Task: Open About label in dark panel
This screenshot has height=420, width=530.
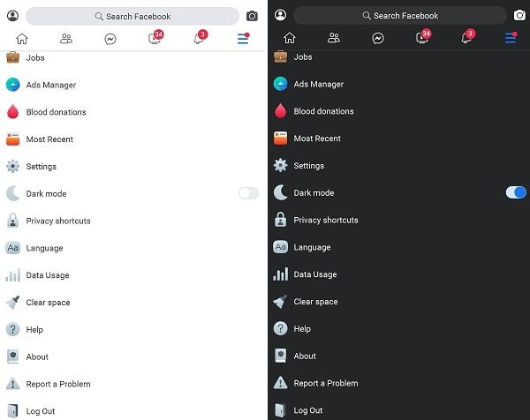Action: [x=305, y=356]
